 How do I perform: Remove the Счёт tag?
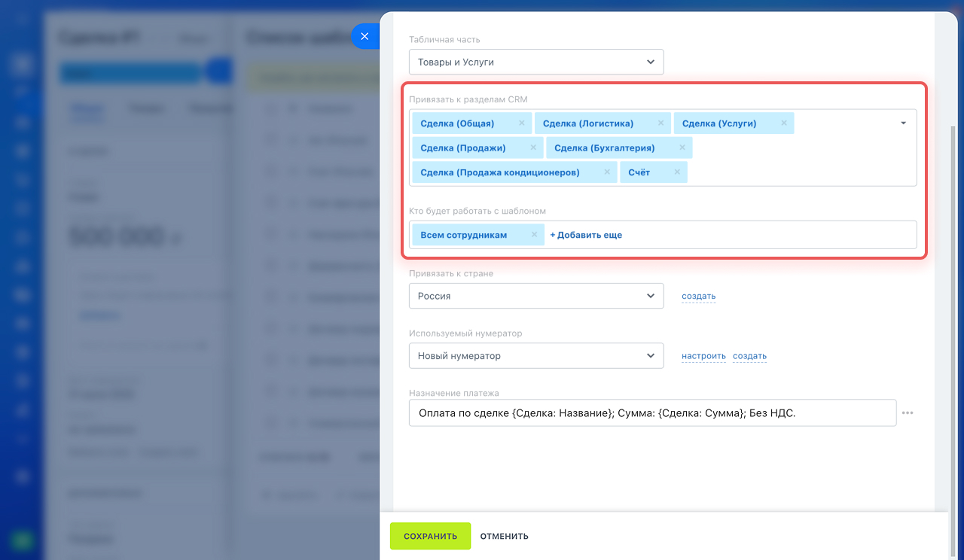[676, 172]
